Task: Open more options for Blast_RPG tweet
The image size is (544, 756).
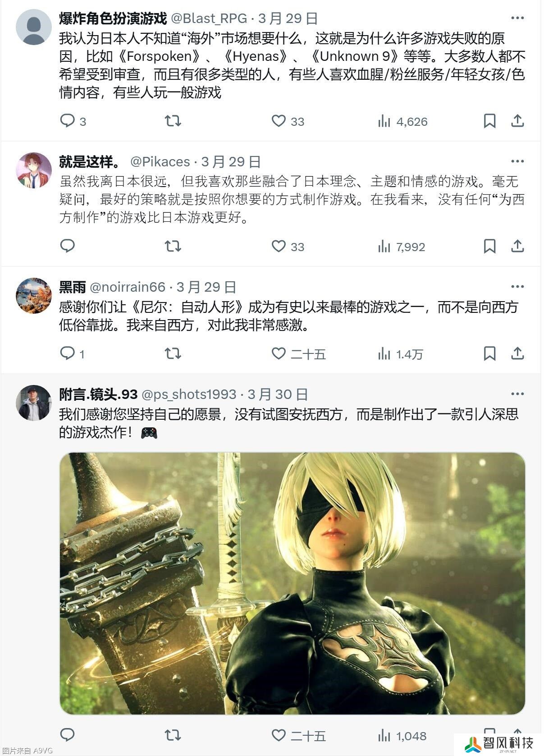Action: 517,18
